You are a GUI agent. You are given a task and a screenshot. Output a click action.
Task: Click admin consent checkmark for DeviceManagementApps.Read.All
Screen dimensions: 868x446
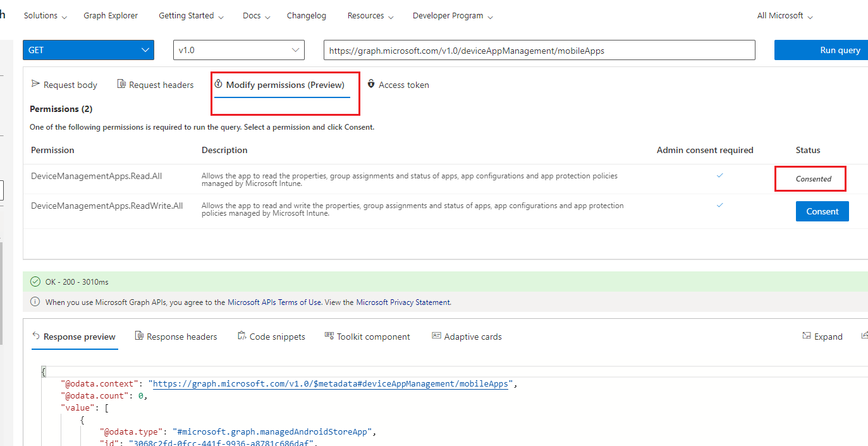pos(720,175)
